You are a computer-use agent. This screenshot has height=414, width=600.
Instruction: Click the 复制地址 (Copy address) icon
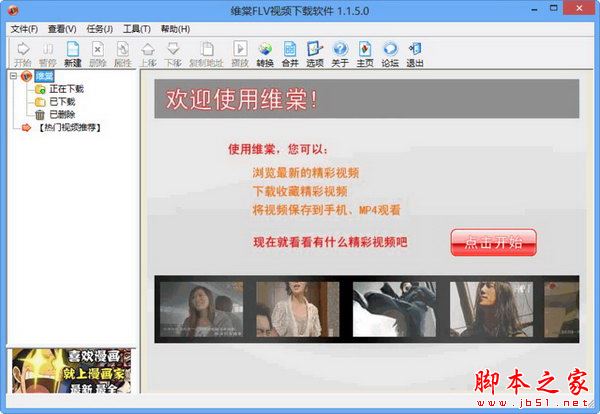coord(207,54)
